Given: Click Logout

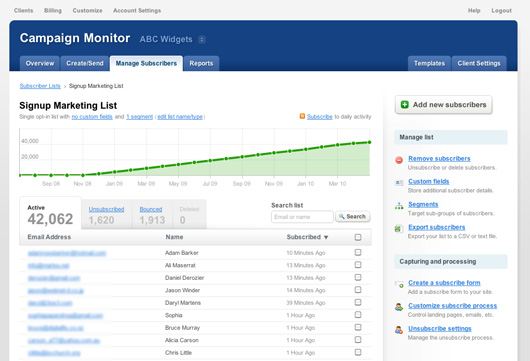Looking at the screenshot, I should point(501,10).
